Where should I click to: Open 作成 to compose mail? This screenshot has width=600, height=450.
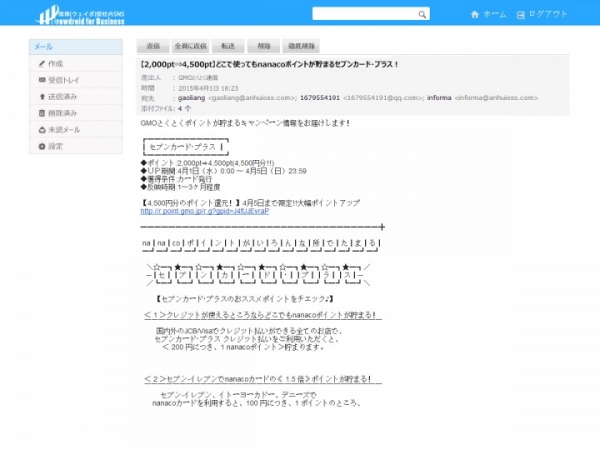tap(76, 64)
